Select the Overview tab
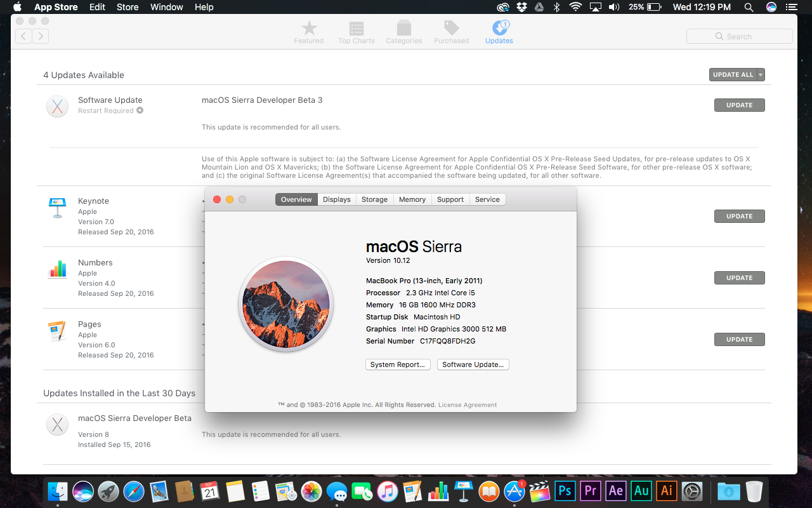Viewport: 812px width, 508px height. coord(296,199)
